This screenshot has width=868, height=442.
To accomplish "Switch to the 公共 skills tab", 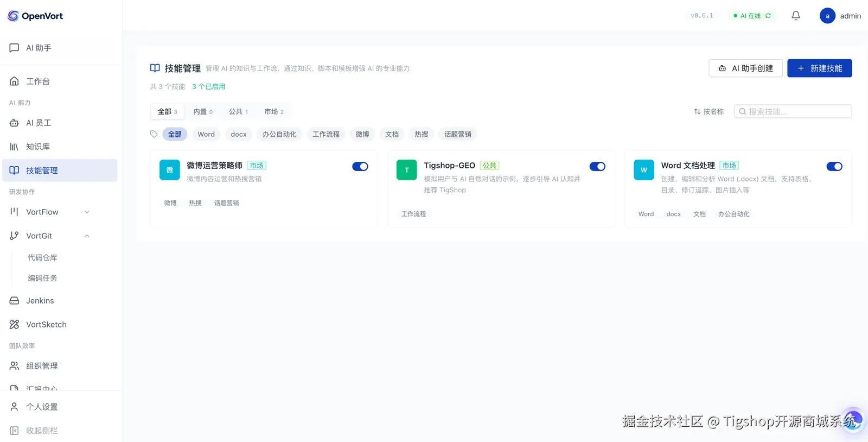I will tap(239, 112).
